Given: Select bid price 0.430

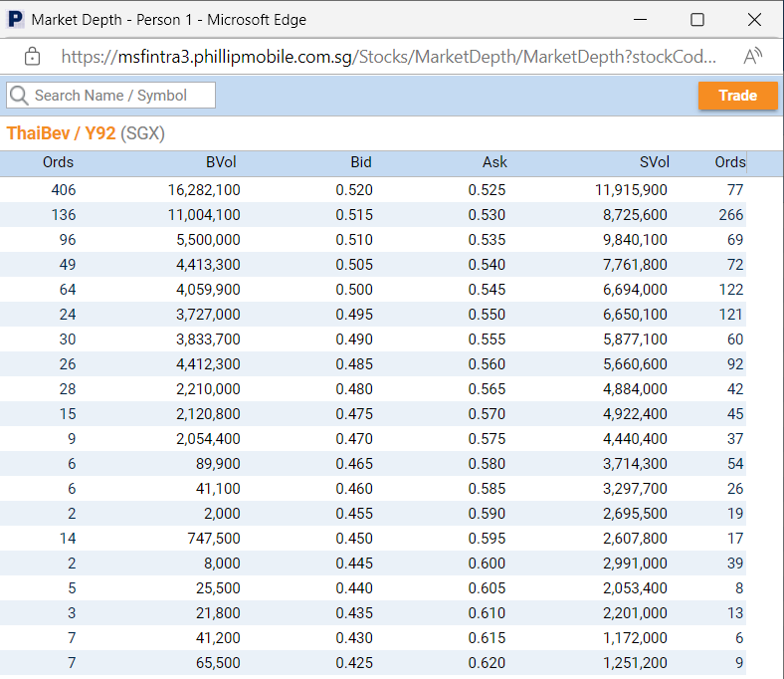Looking at the screenshot, I should coord(354,638).
